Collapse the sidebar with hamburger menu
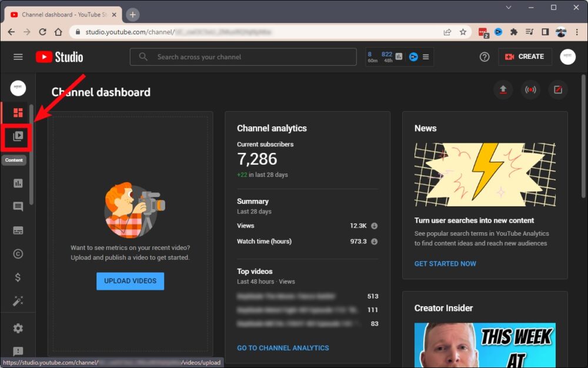Image resolution: width=588 pixels, height=368 pixels. tap(18, 57)
